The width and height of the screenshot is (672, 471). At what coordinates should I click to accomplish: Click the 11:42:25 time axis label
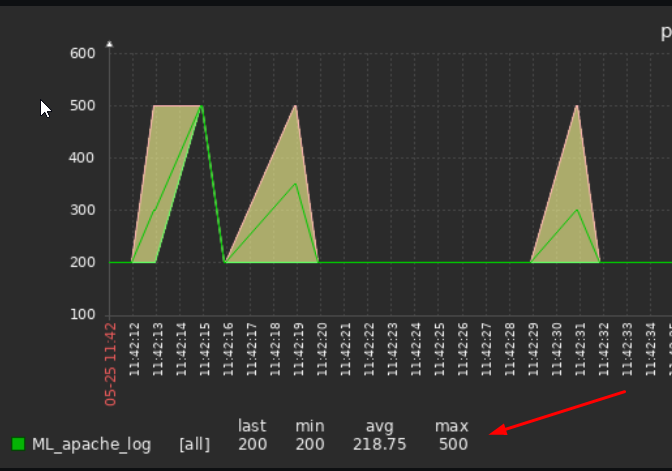[x=439, y=350]
